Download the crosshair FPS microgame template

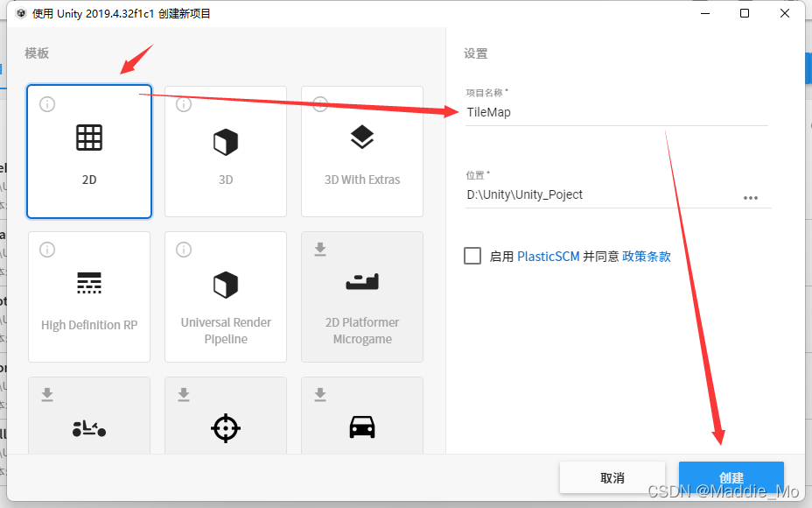(184, 394)
